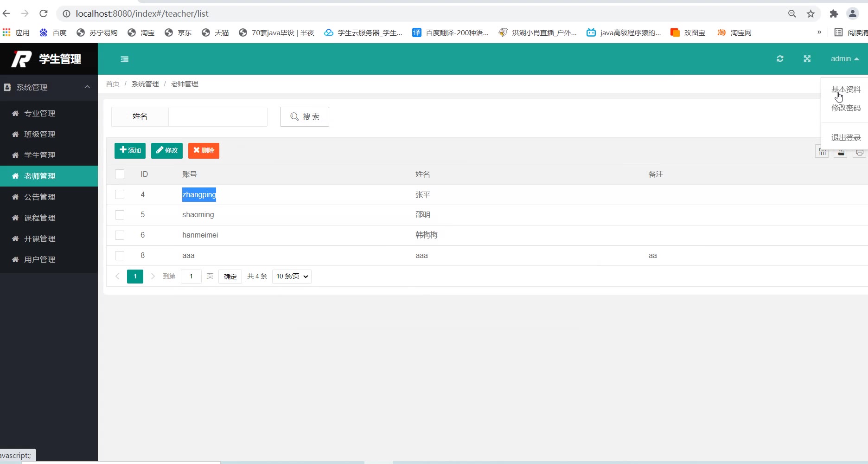Click the browser reload page icon

(x=44, y=13)
